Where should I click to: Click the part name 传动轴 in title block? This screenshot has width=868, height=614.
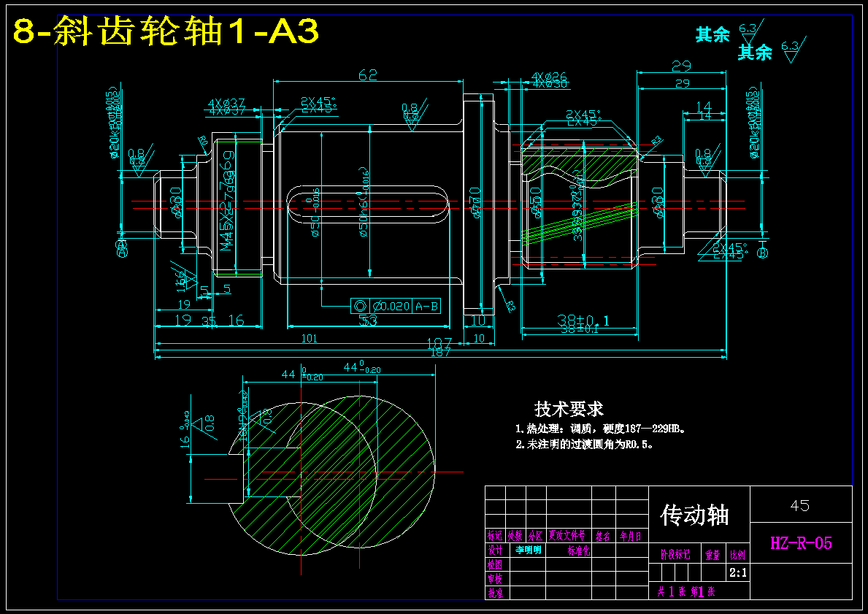695,515
